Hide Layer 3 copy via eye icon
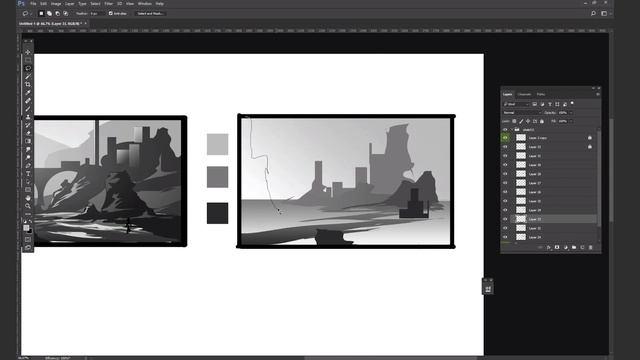640x360 pixels. pos(505,138)
